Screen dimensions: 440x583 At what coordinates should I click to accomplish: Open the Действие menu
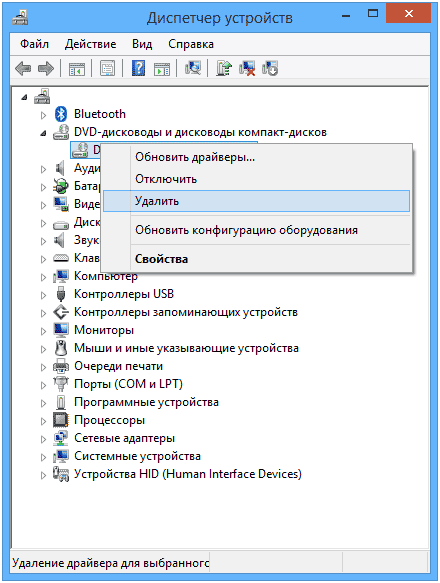(90, 44)
